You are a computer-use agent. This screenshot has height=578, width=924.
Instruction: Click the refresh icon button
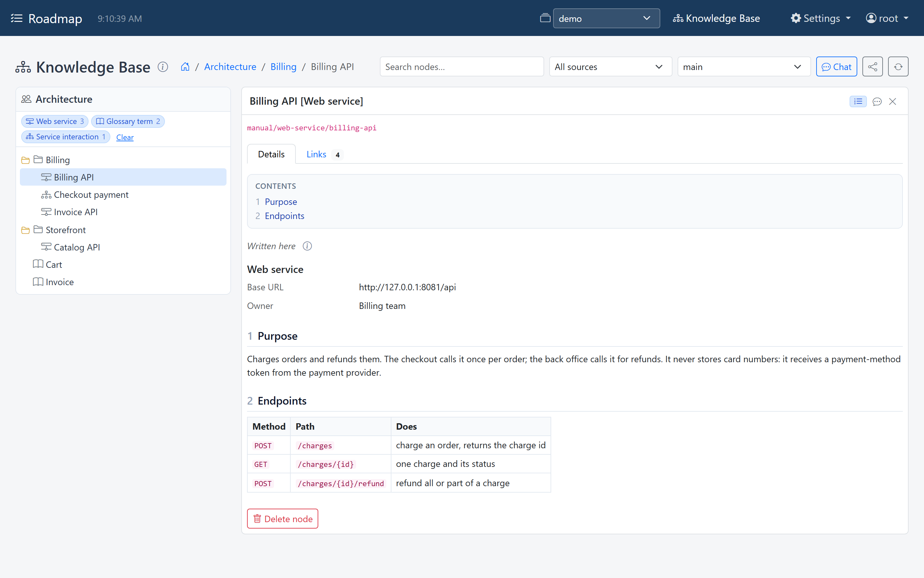898,67
